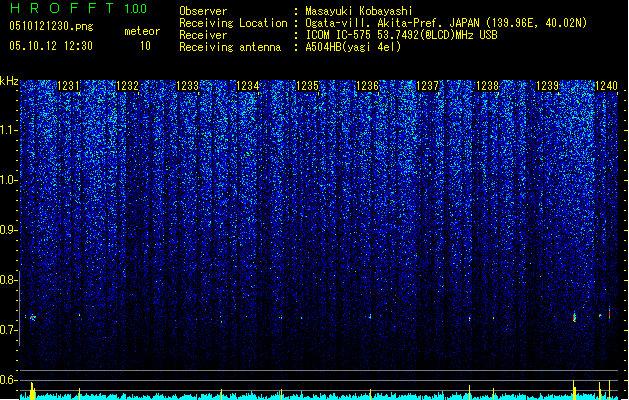This screenshot has height=400, width=629.
Task: Click the 1.1 kHz frequency axis label
Action: pos(8,130)
